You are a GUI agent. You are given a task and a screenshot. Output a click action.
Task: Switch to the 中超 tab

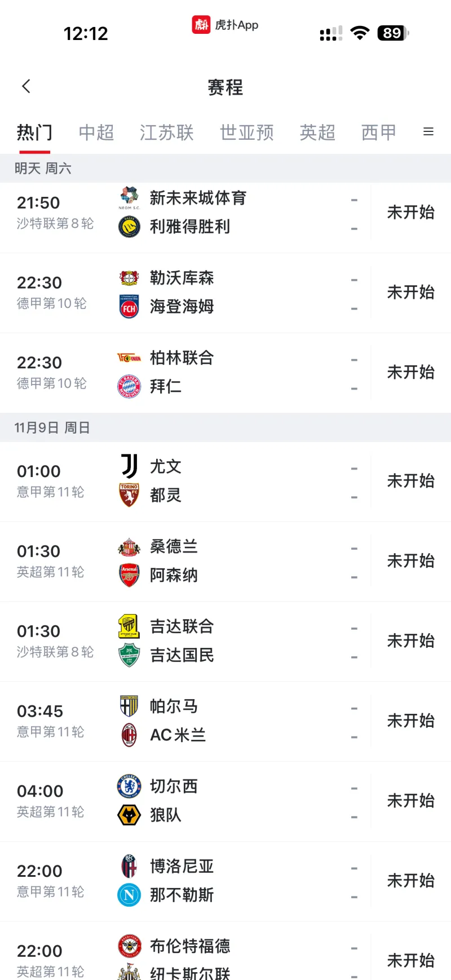[96, 133]
